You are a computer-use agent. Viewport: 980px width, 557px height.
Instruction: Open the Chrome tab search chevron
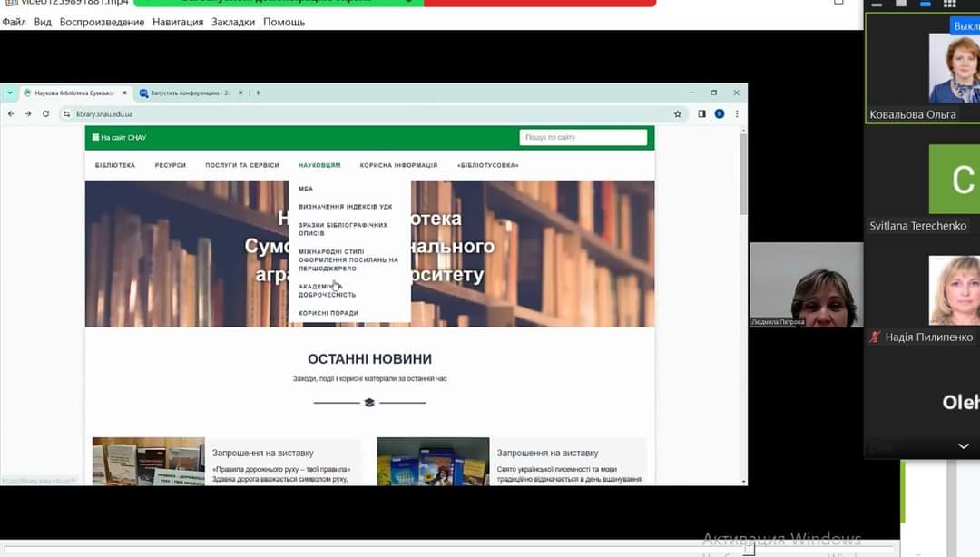click(10, 93)
